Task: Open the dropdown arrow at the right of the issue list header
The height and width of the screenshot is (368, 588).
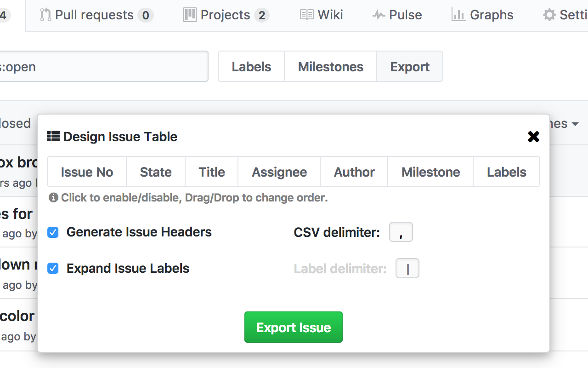Action: point(575,124)
